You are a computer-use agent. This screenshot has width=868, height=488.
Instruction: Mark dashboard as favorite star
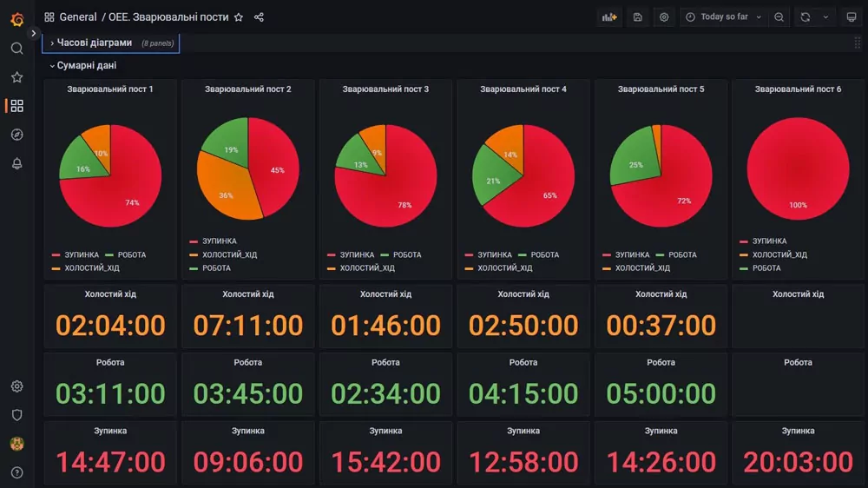click(239, 17)
